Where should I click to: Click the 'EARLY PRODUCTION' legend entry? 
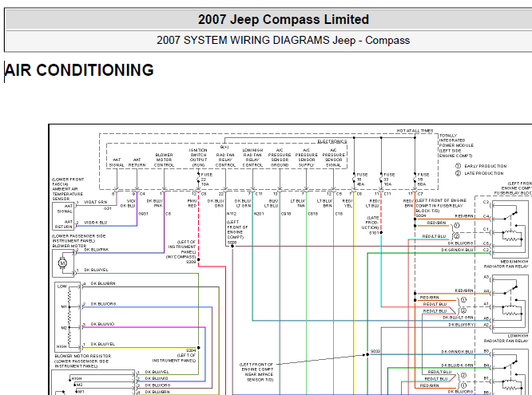point(481,166)
